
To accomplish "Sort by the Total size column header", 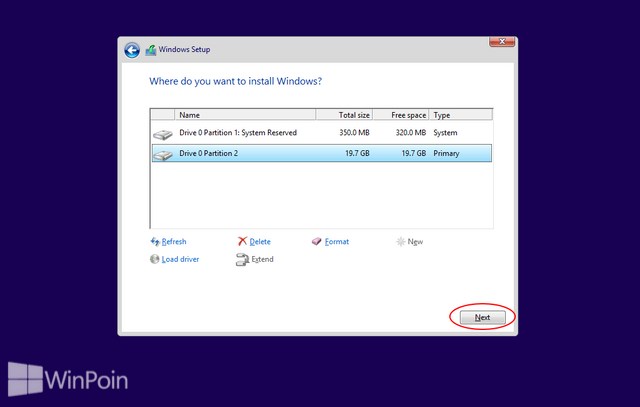I will click(x=344, y=115).
